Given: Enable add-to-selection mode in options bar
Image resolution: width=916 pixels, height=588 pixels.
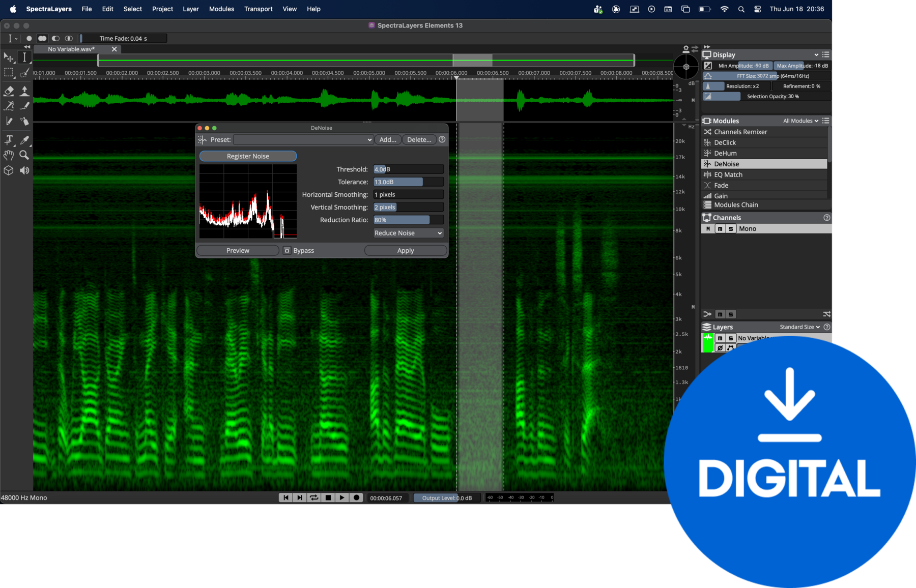Looking at the screenshot, I should (42, 38).
